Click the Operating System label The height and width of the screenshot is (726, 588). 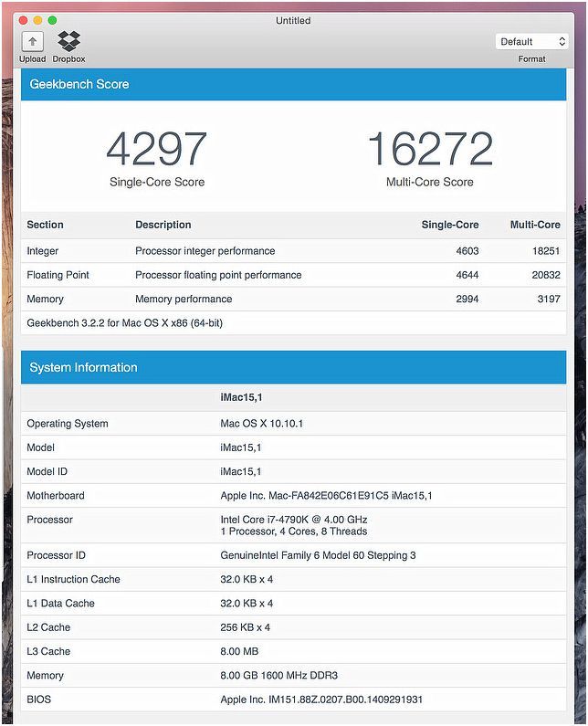[x=68, y=424]
